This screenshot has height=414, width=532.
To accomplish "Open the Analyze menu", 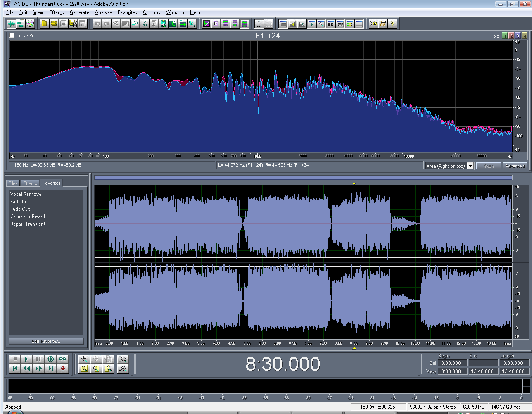I will coord(103,12).
